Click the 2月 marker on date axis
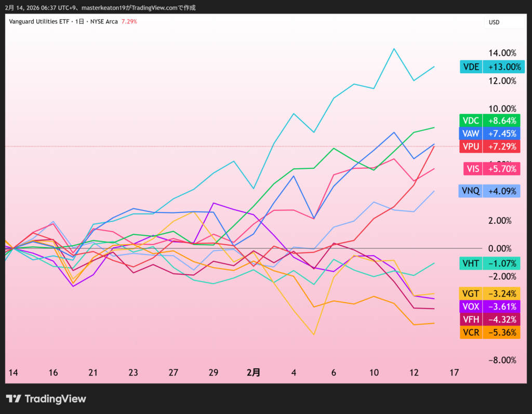This screenshot has width=532, height=414. pos(253,372)
